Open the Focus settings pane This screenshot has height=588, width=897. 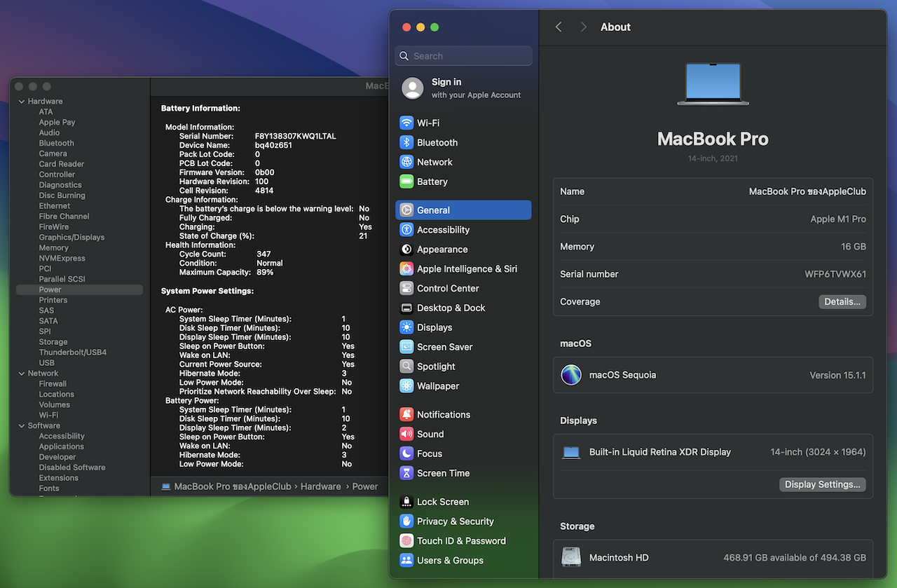[x=463, y=454]
